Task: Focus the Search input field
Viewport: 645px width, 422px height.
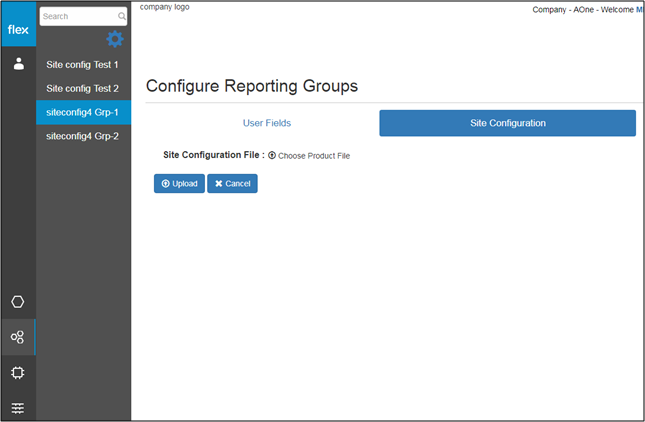Action: pyautogui.click(x=78, y=17)
